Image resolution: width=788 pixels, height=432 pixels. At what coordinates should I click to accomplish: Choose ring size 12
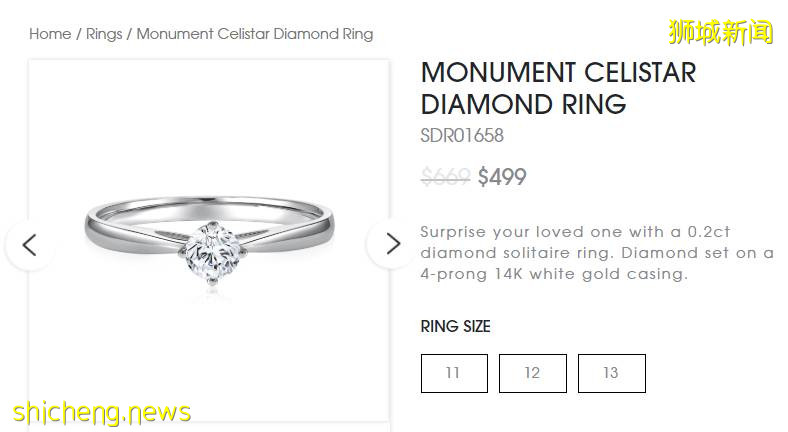[532, 373]
